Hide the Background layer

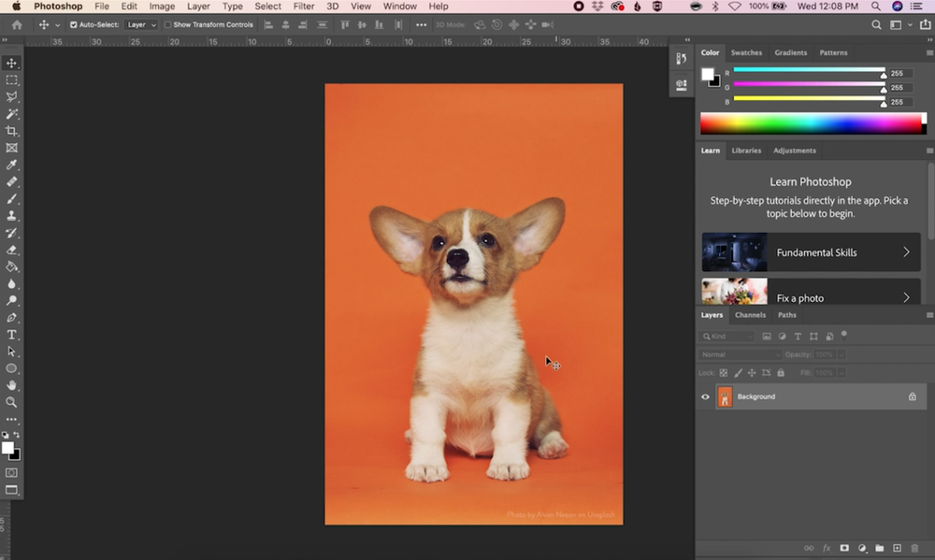(706, 396)
